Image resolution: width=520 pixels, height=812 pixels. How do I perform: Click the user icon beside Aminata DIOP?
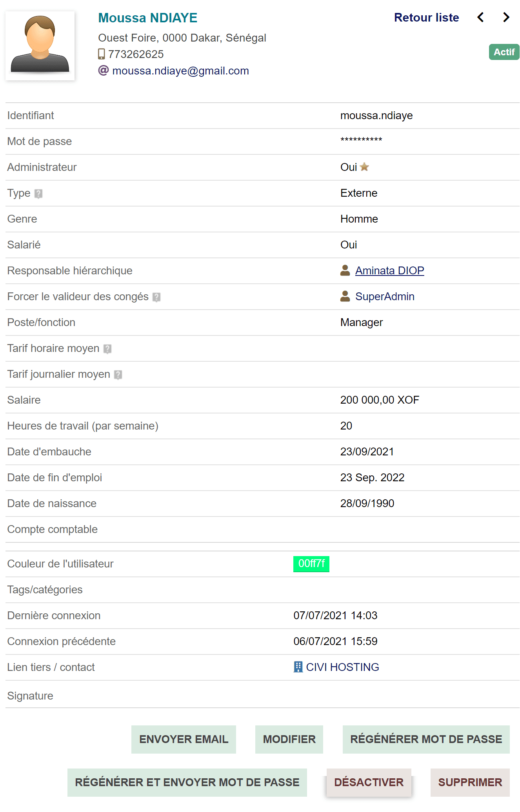pos(345,270)
